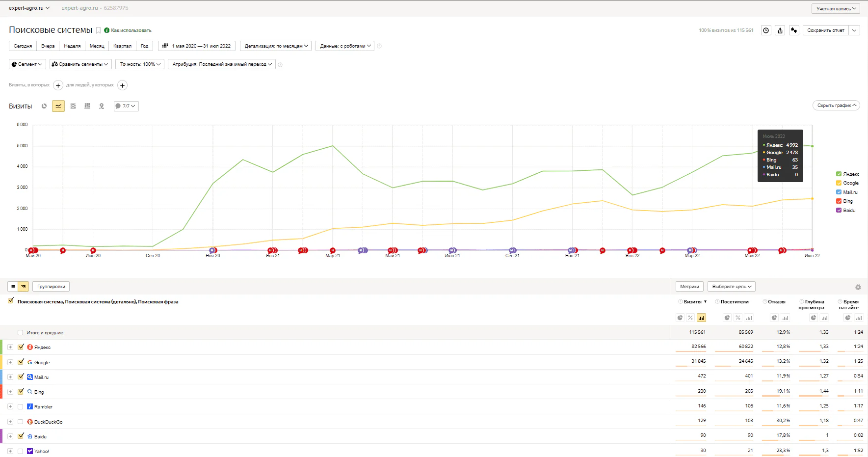868x457 pixels.
Task: Show Визиты column as pie chart
Action: [x=680, y=318]
